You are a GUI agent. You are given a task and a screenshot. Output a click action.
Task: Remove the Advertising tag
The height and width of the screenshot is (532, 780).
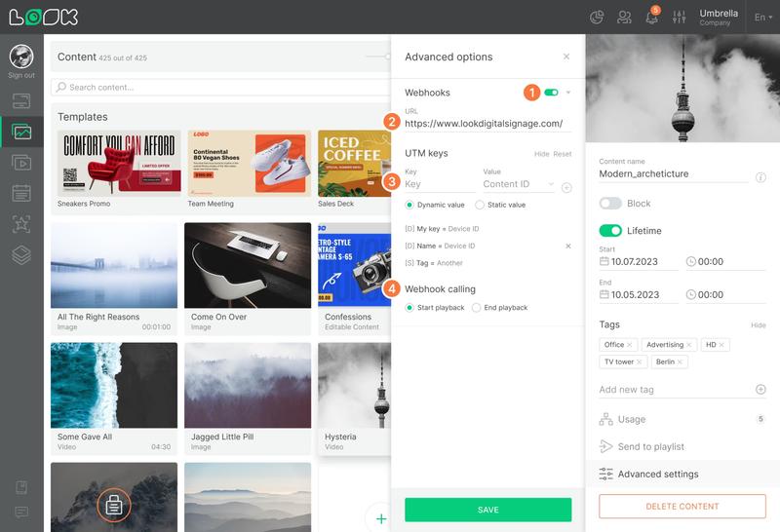point(689,345)
